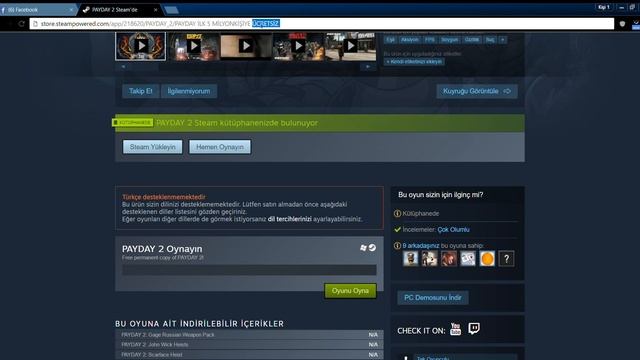640x360 pixels.
Task: Click the left arrow of thumbnail strip
Action: pos(123,67)
